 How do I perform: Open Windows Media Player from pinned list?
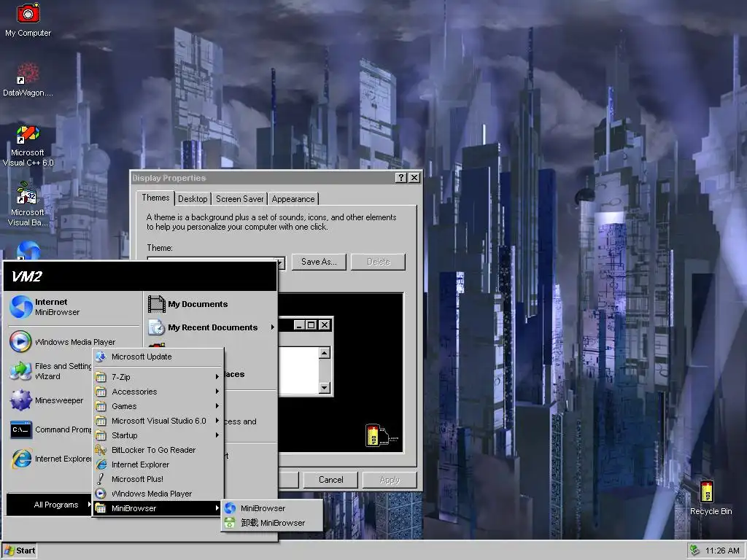tap(63, 342)
